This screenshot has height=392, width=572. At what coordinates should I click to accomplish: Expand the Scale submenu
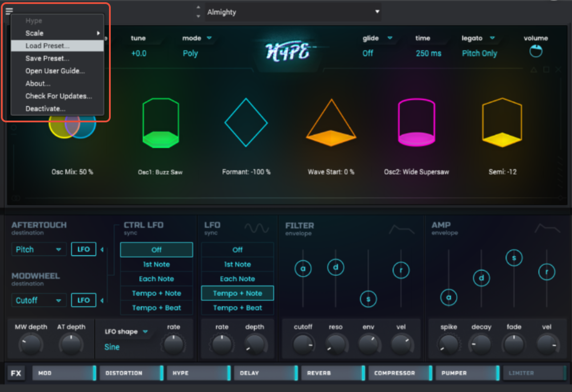(x=57, y=33)
